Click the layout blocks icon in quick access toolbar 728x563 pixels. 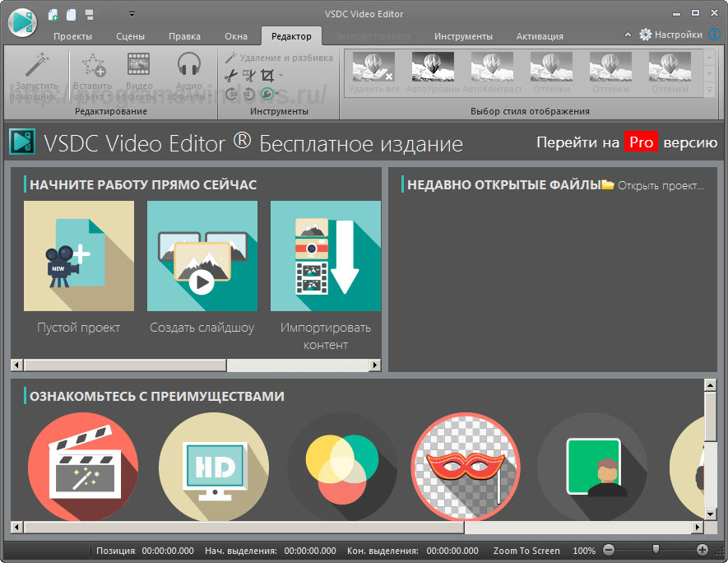click(x=89, y=15)
